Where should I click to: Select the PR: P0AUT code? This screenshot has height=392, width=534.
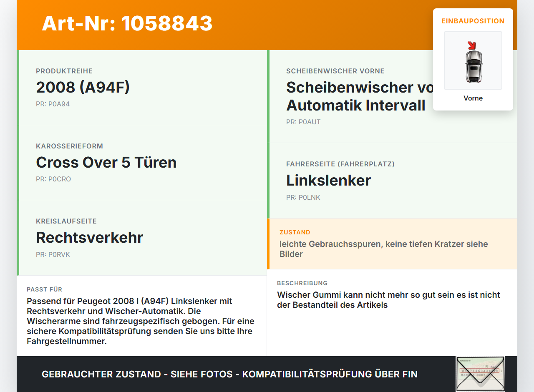pyautogui.click(x=303, y=122)
